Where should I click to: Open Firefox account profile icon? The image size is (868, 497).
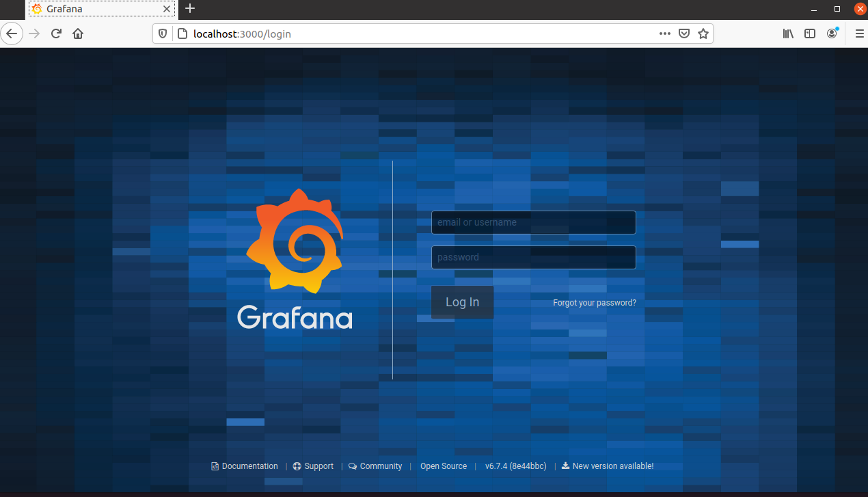pyautogui.click(x=832, y=33)
